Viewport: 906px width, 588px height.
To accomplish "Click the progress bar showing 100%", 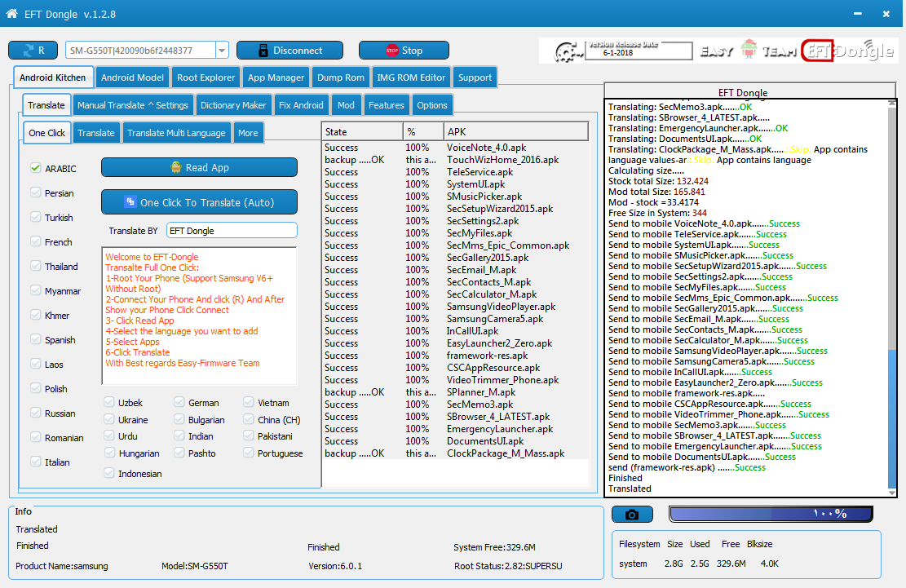I will (x=771, y=514).
